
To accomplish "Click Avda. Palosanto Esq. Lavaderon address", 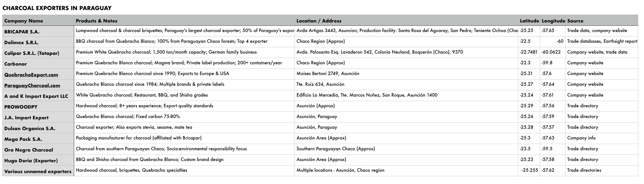I will [x=406, y=52].
